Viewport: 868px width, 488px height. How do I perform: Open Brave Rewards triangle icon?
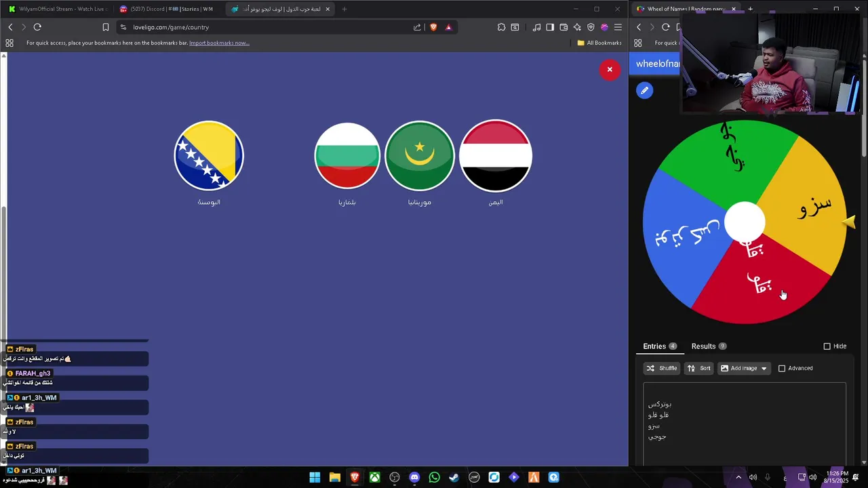coord(448,27)
